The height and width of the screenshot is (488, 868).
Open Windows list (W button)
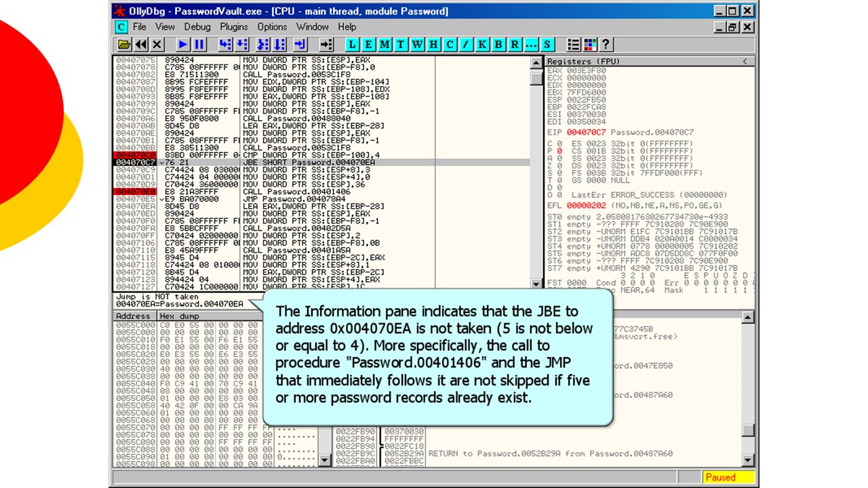(418, 45)
